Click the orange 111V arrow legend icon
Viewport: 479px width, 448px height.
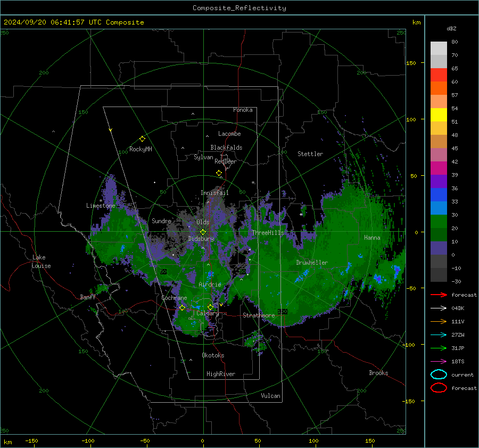tap(439, 321)
